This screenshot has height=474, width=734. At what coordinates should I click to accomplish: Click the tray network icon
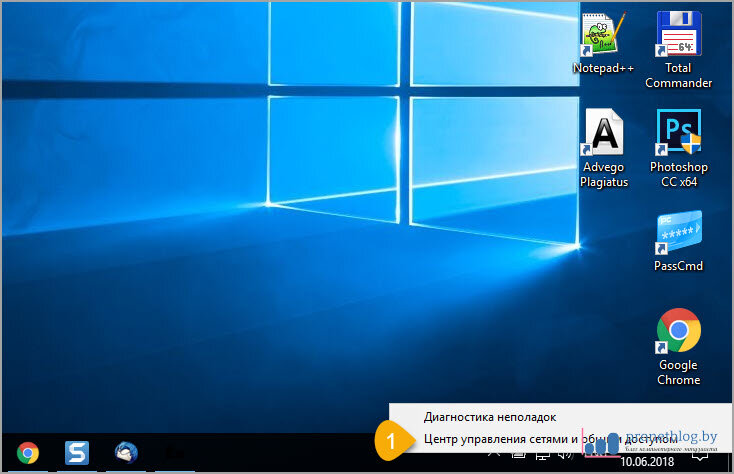click(543, 455)
